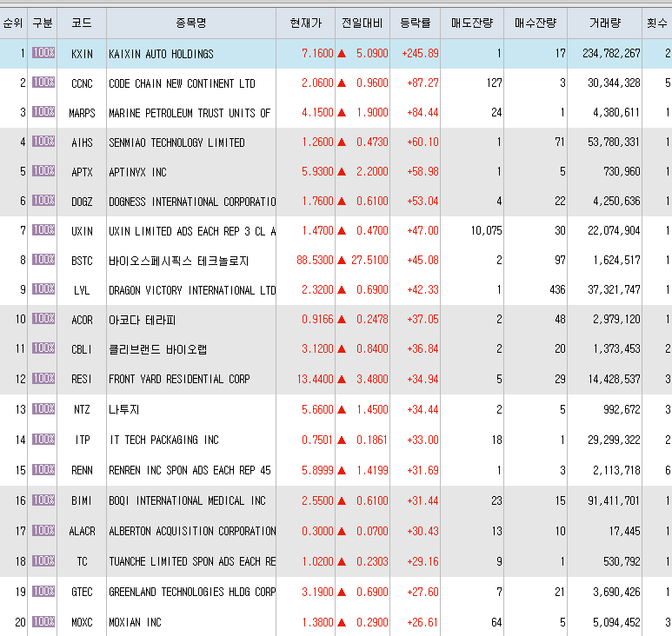Viewport: 672px width, 636px height.
Task: Click the 100% badge in RENN row
Action: (43, 470)
